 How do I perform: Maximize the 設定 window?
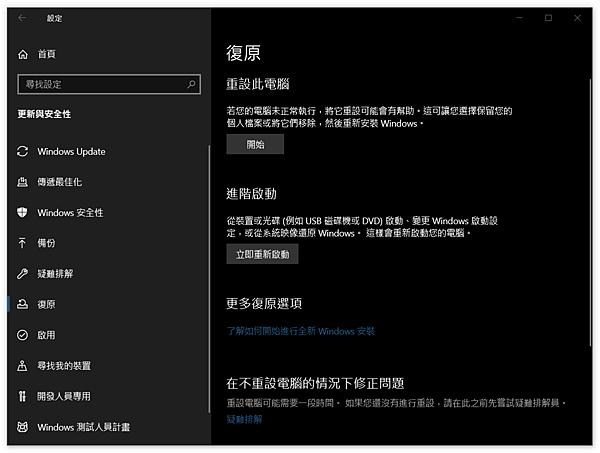coord(548,18)
